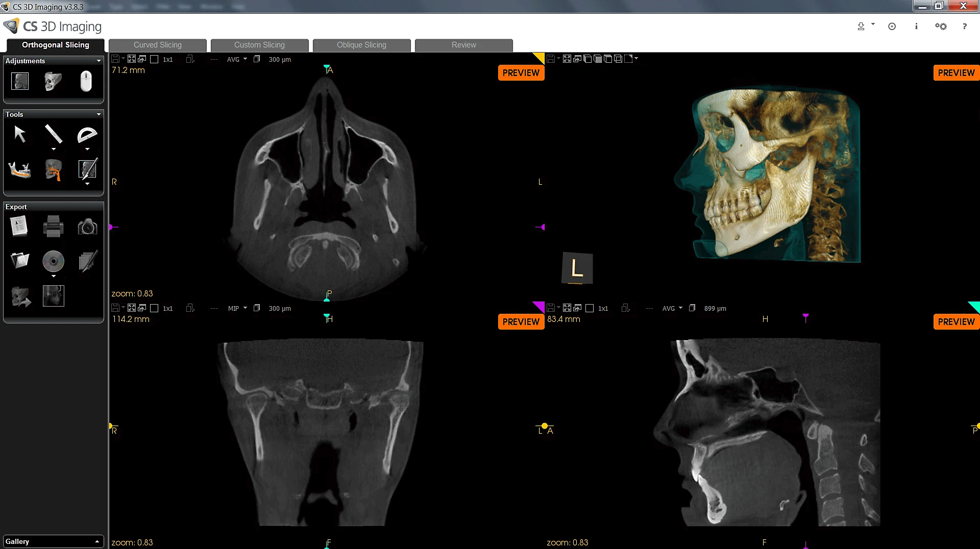Click PREVIEW button on 3D view

[956, 73]
